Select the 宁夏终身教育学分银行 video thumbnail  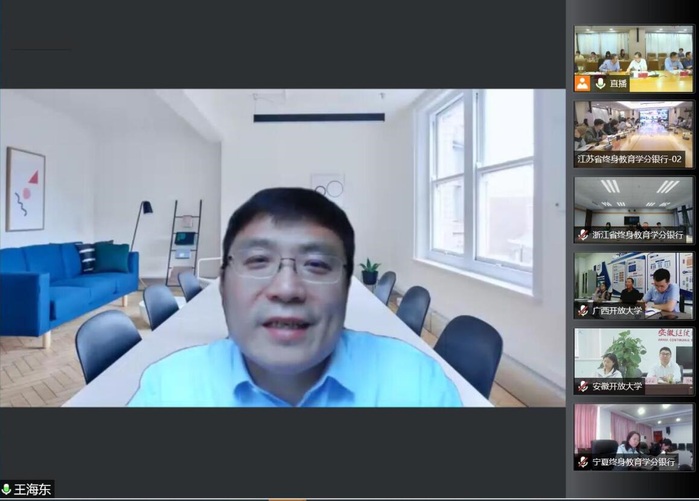point(633,430)
